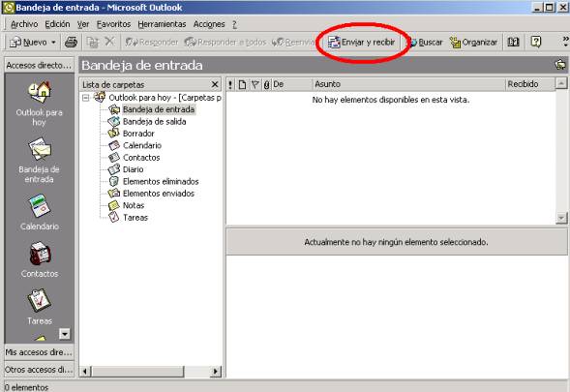Click the Move to folder toolbar icon

[93, 43]
